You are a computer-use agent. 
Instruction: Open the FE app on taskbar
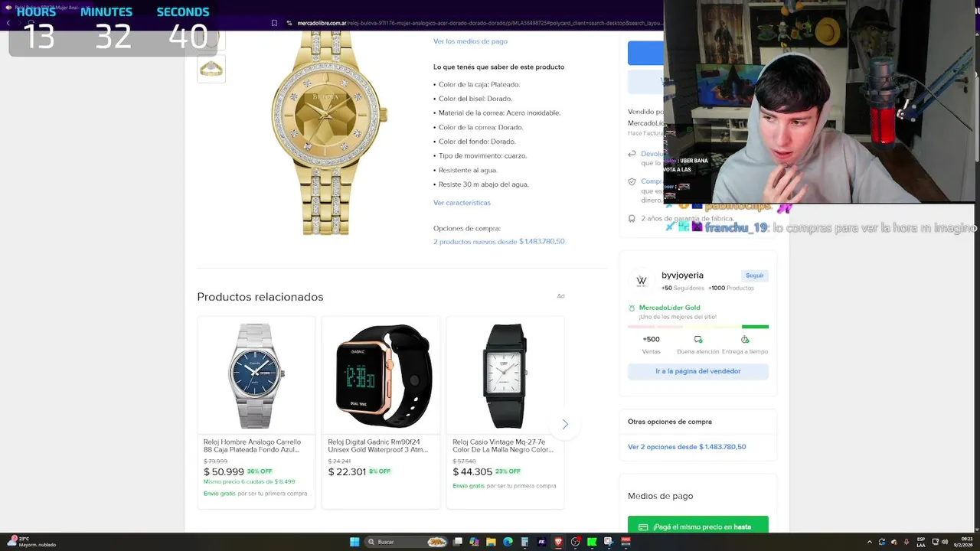tap(541, 542)
